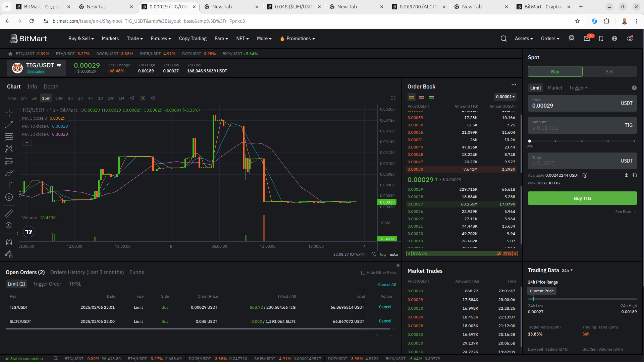644x362 pixels.
Task: Open the deposit icon beside available balance
Action: tap(626, 175)
